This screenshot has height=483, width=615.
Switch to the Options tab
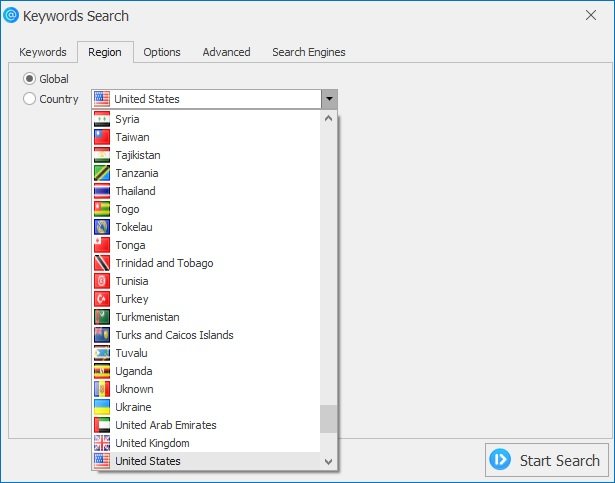click(x=162, y=52)
